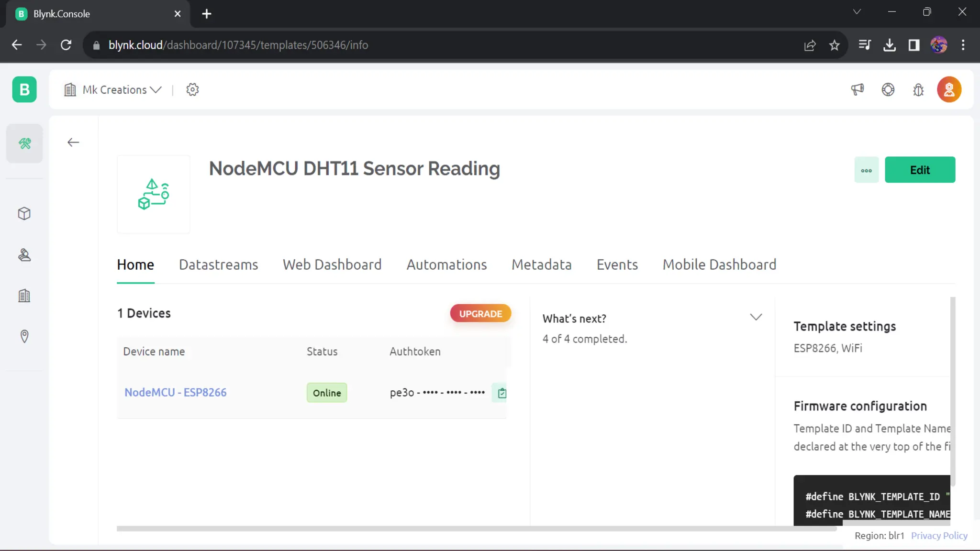This screenshot has width=980, height=551.
Task: Click the UPGRADE badge button
Action: pyautogui.click(x=480, y=314)
